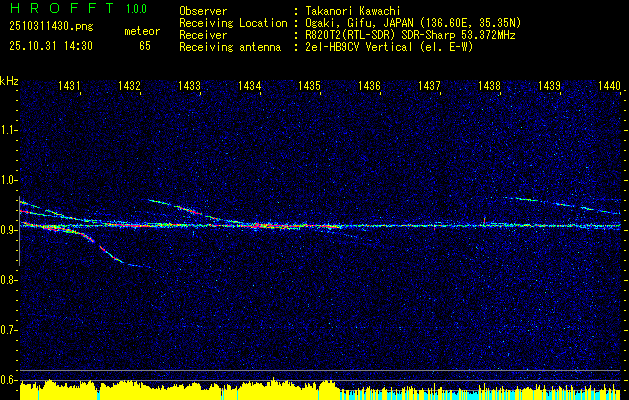
Task: Click the meteor label
Action: click(142, 31)
